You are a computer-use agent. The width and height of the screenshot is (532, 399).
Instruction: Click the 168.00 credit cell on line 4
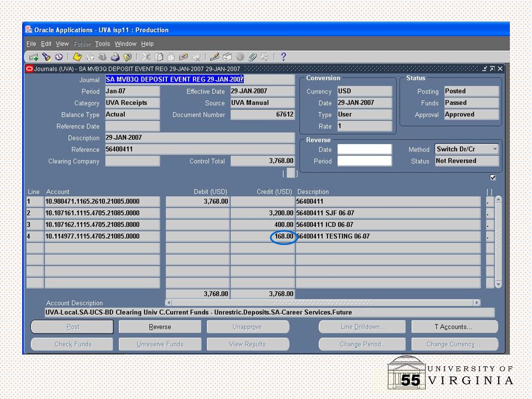pos(263,236)
